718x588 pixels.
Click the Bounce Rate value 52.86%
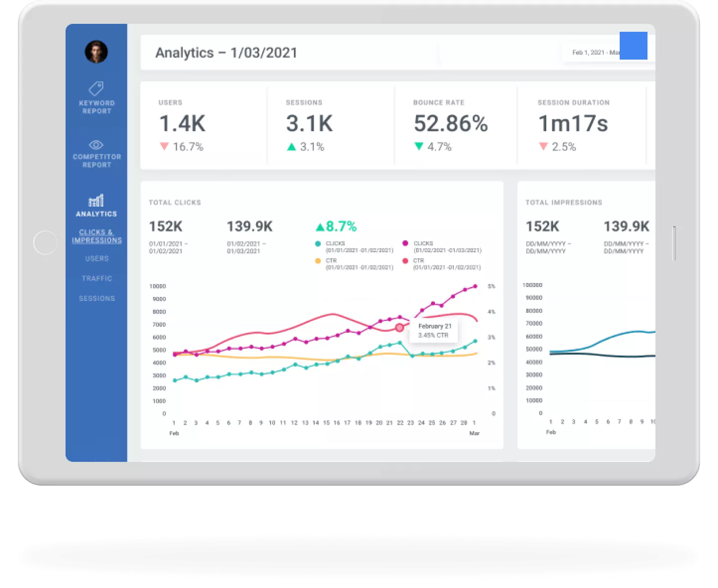point(451,124)
